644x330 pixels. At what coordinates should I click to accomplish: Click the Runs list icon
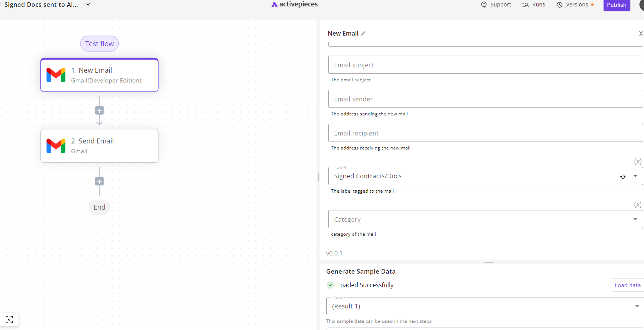(x=525, y=5)
